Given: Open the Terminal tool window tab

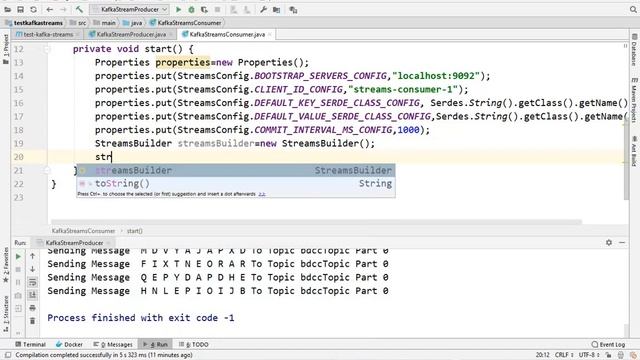Looking at the screenshot, I should coord(30,344).
